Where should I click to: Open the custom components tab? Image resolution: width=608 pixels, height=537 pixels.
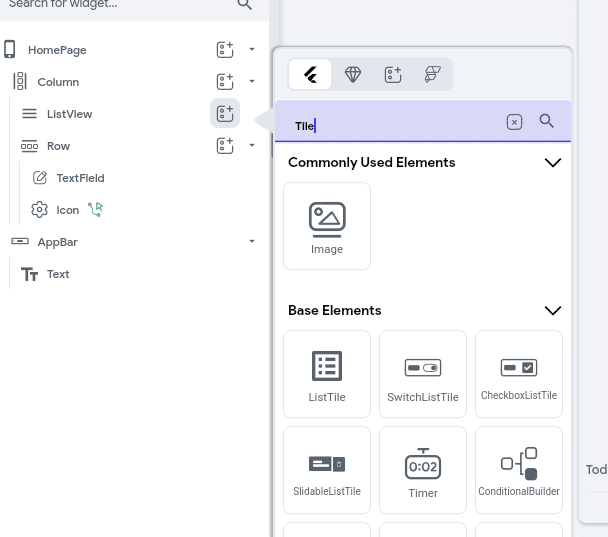click(x=393, y=74)
